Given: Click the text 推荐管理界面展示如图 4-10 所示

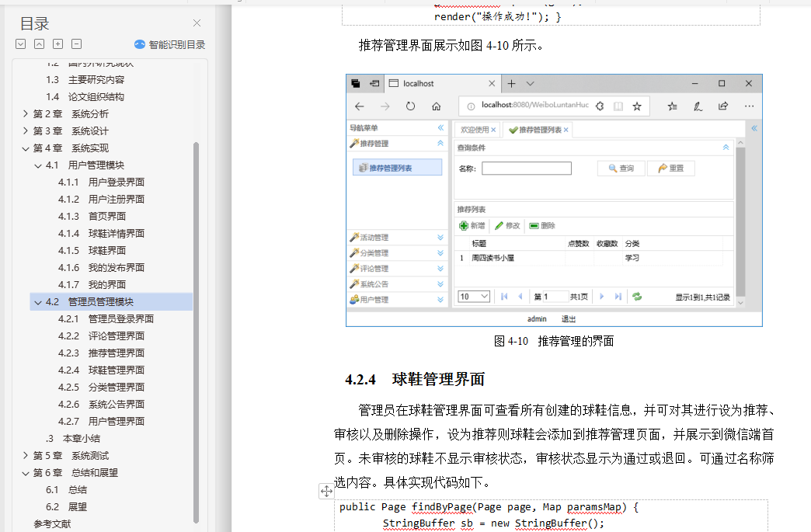Looking at the screenshot, I should coord(451,46).
